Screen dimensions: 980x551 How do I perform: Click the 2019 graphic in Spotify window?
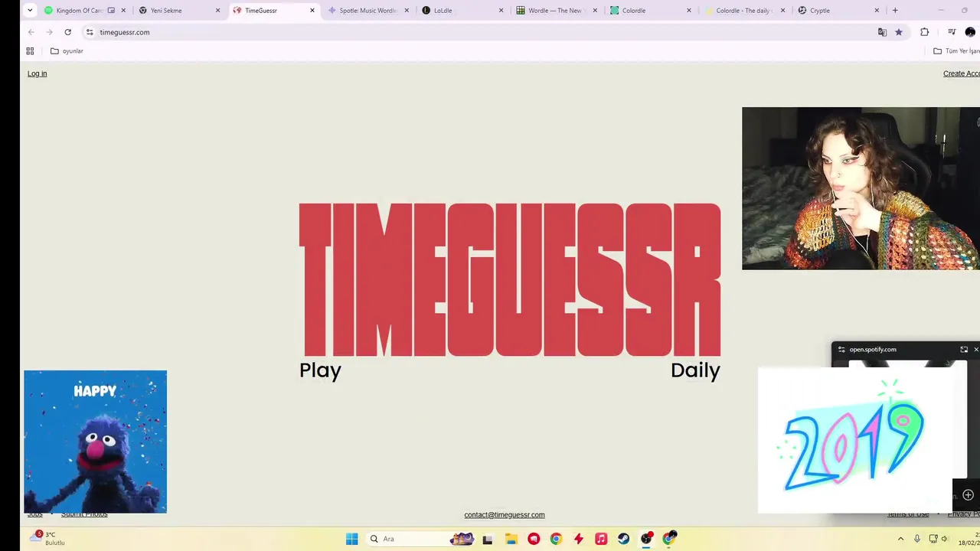click(x=854, y=440)
